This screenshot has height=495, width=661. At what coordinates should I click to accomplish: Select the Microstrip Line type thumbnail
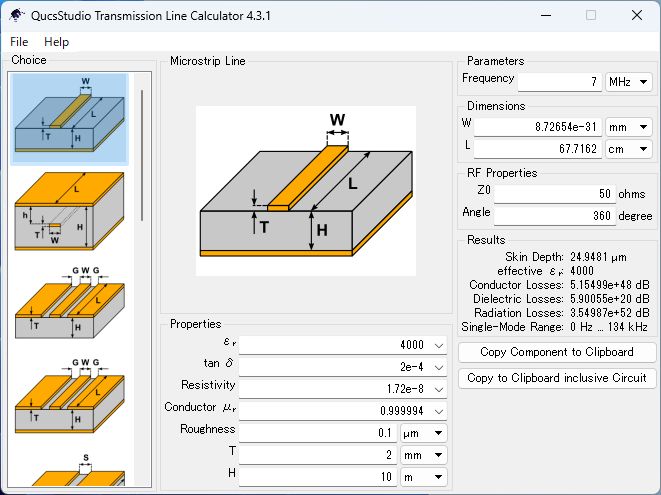(x=70, y=119)
